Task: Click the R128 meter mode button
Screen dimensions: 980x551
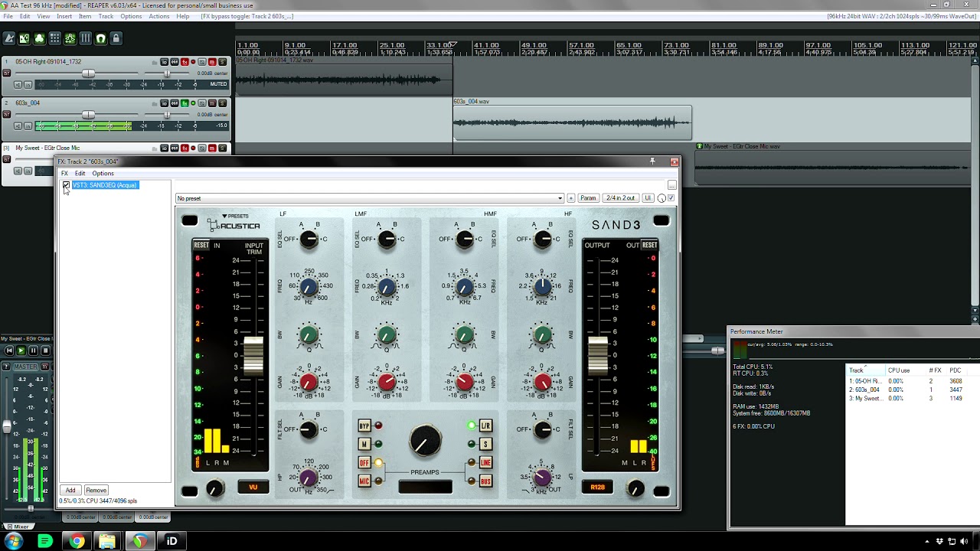Action: [x=597, y=487]
